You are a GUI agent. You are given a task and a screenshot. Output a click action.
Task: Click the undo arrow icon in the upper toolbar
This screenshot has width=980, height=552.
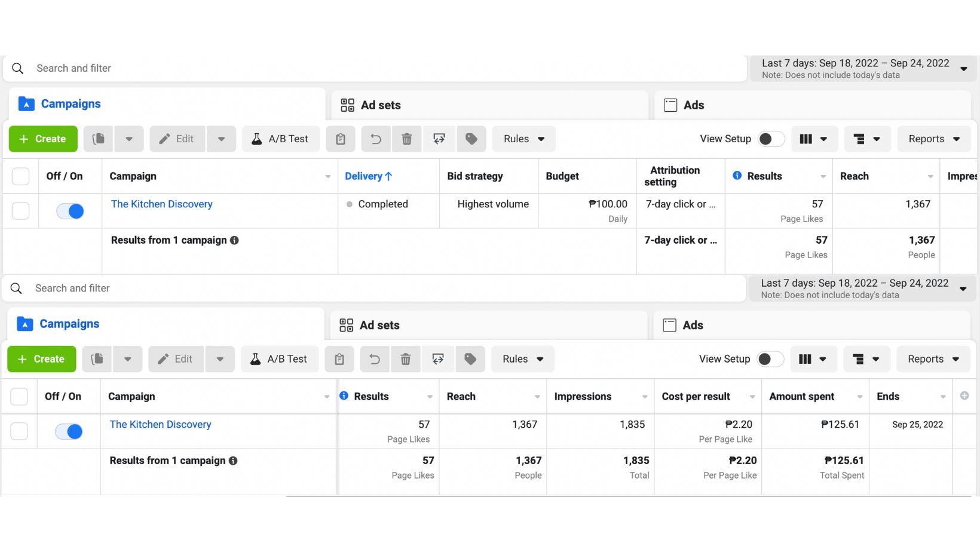[375, 139]
